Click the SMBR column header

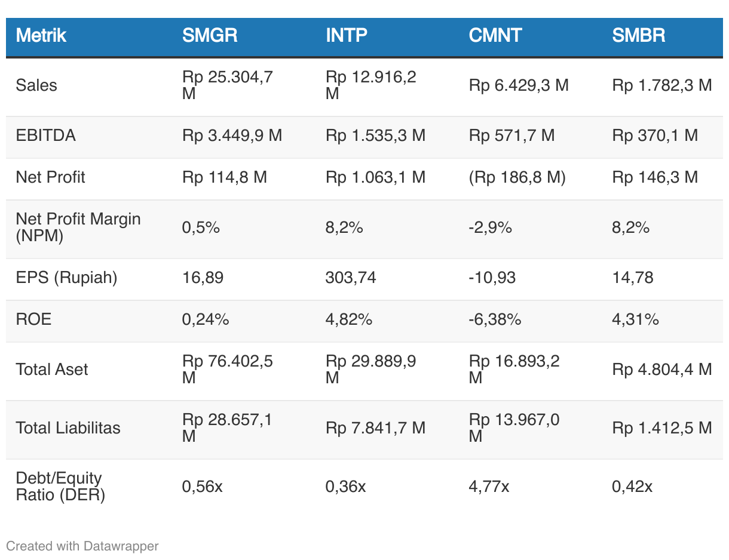click(639, 36)
